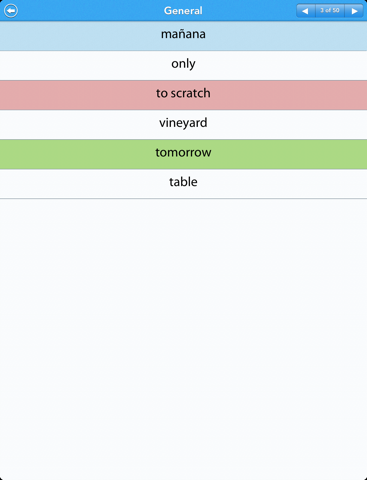Screen dimensions: 367x480
Task: Advance with the next card arrow
Action: tap(354, 11)
